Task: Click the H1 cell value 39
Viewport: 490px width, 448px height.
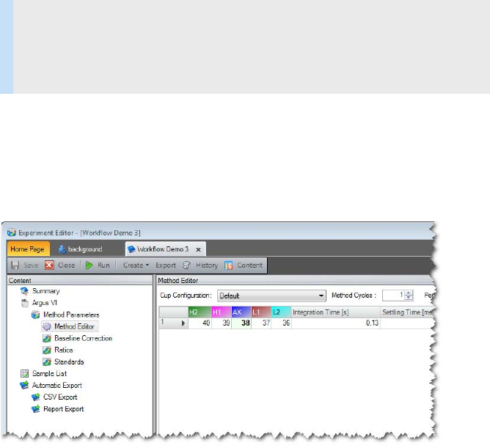Action: click(x=222, y=323)
